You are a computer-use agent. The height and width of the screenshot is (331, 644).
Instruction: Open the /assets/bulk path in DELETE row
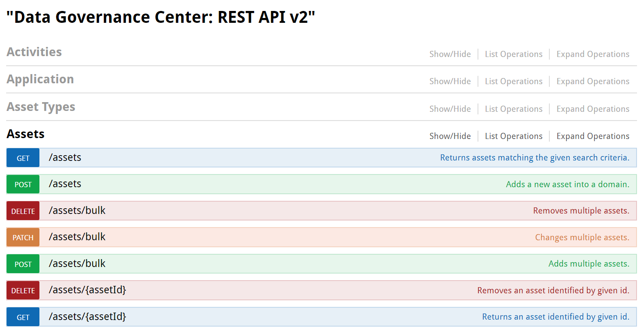coord(77,210)
